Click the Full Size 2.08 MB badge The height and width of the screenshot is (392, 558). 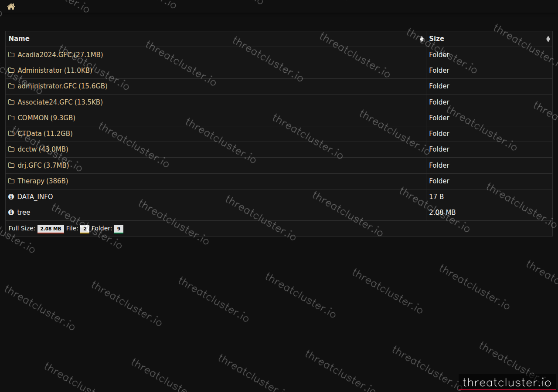coord(51,229)
